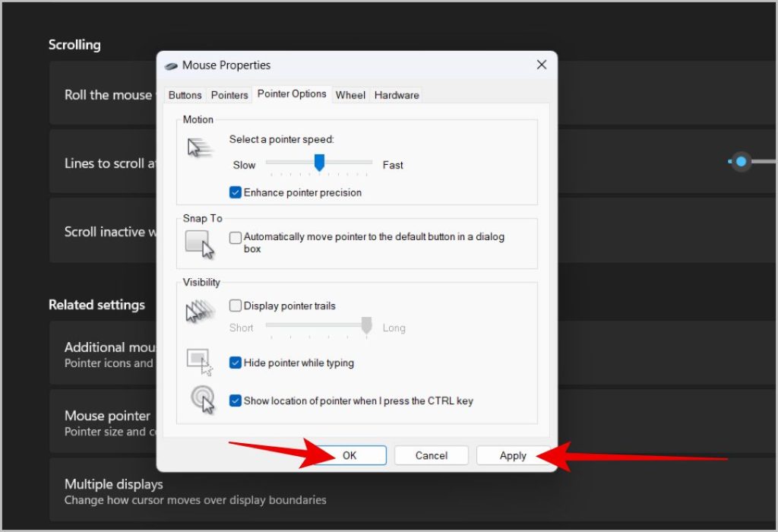The height and width of the screenshot is (532, 778).
Task: Uncheck Hide pointer while typing
Action: (236, 363)
